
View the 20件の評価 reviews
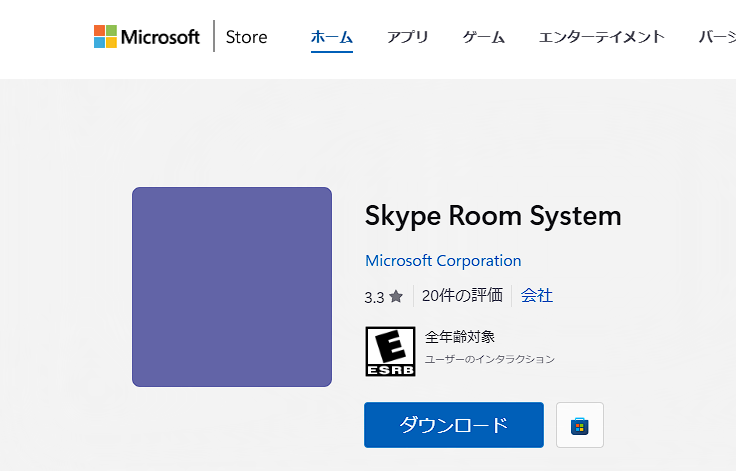click(x=462, y=296)
